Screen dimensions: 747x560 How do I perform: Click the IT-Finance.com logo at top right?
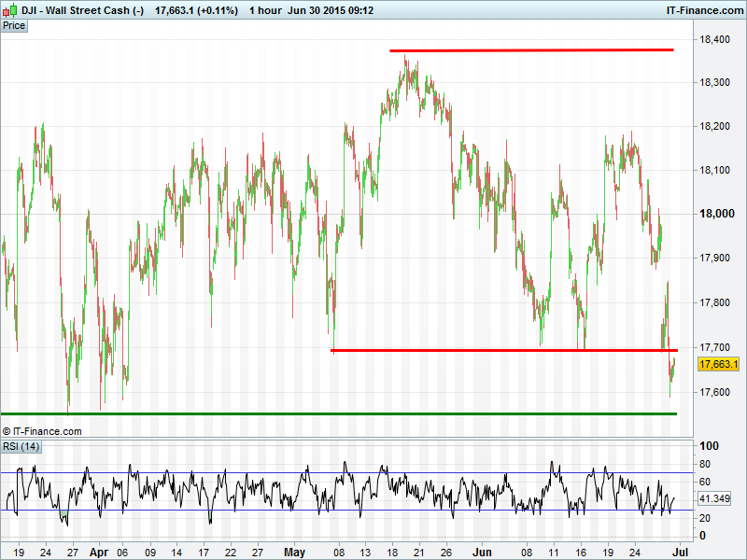point(703,9)
